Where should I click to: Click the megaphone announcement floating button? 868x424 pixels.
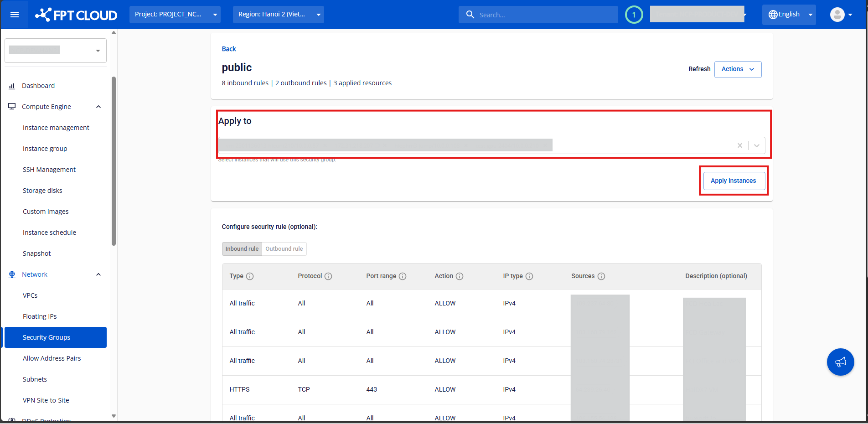point(840,362)
